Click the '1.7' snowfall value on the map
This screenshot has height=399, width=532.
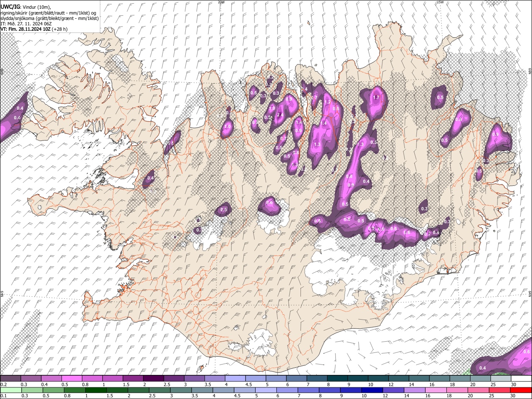click(x=377, y=98)
